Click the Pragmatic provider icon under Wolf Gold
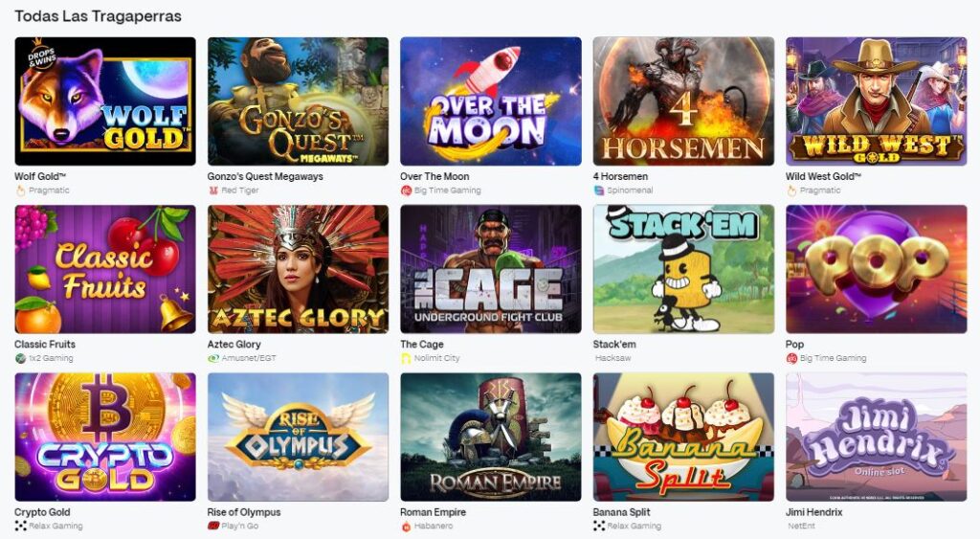This screenshot has height=539, width=980. point(20,191)
